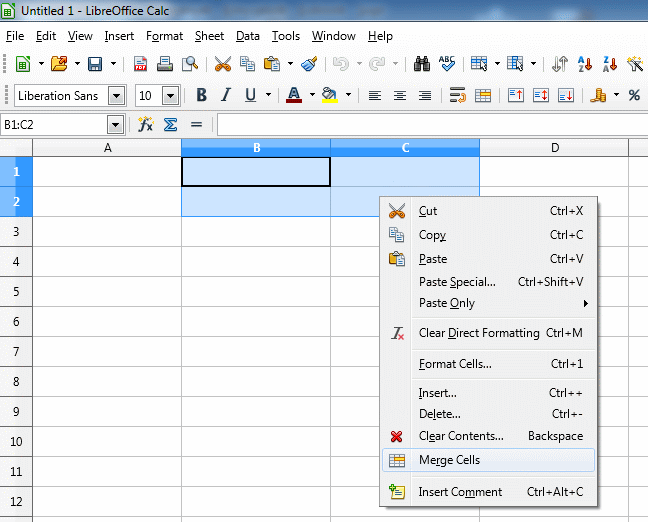Select Merge Cells from context menu
648x522 pixels.
coord(449,460)
